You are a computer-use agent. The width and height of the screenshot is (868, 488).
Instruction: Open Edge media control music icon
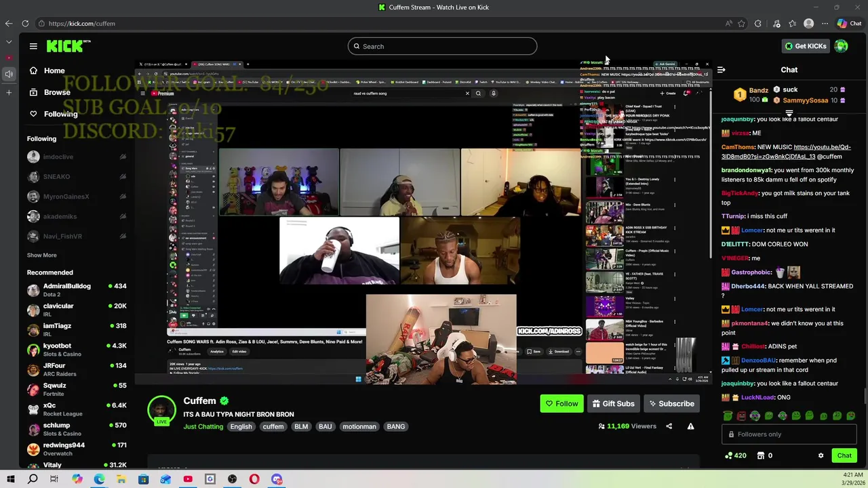click(776, 23)
